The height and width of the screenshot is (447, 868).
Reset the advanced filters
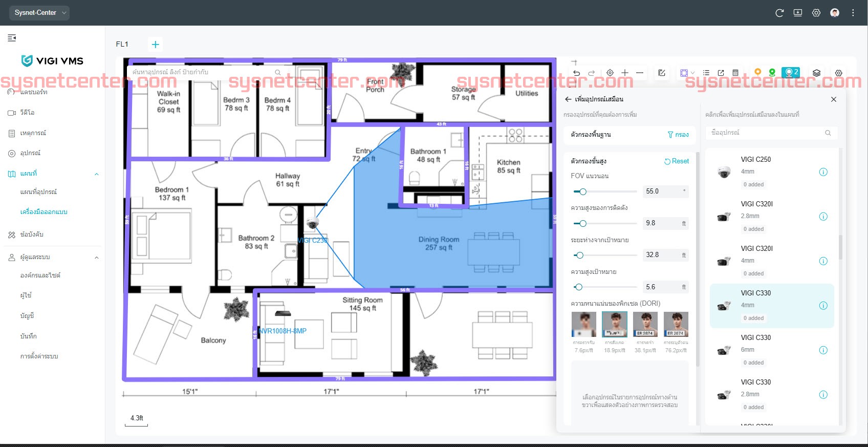677,161
